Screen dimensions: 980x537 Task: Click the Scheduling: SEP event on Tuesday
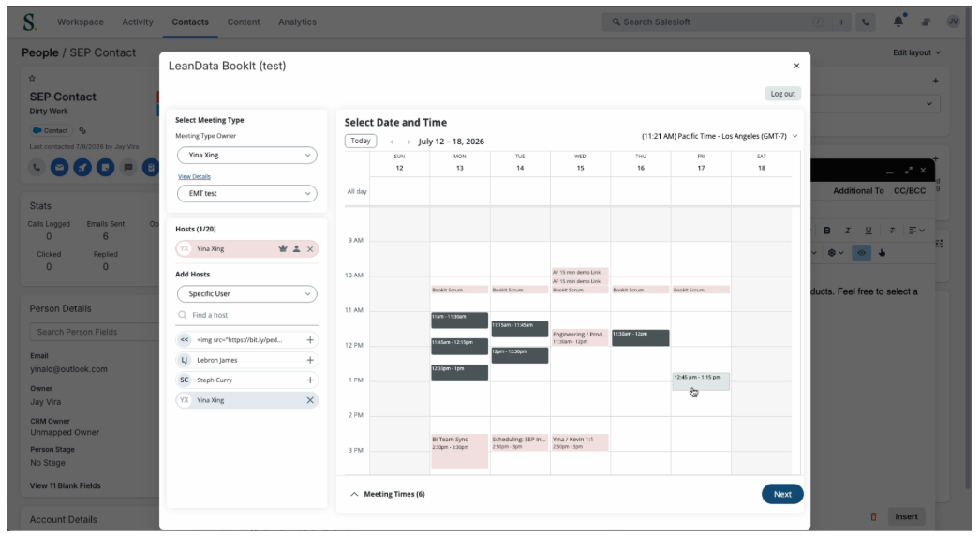(519, 442)
